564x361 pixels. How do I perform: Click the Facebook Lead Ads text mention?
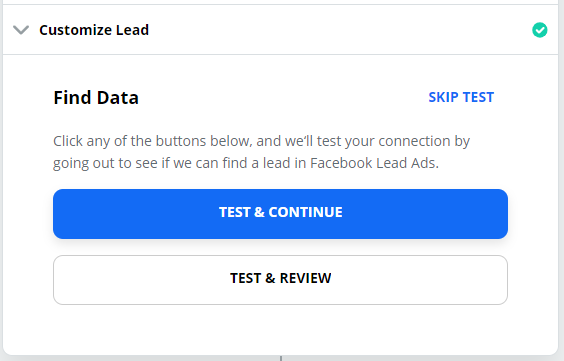pyautogui.click(x=374, y=163)
